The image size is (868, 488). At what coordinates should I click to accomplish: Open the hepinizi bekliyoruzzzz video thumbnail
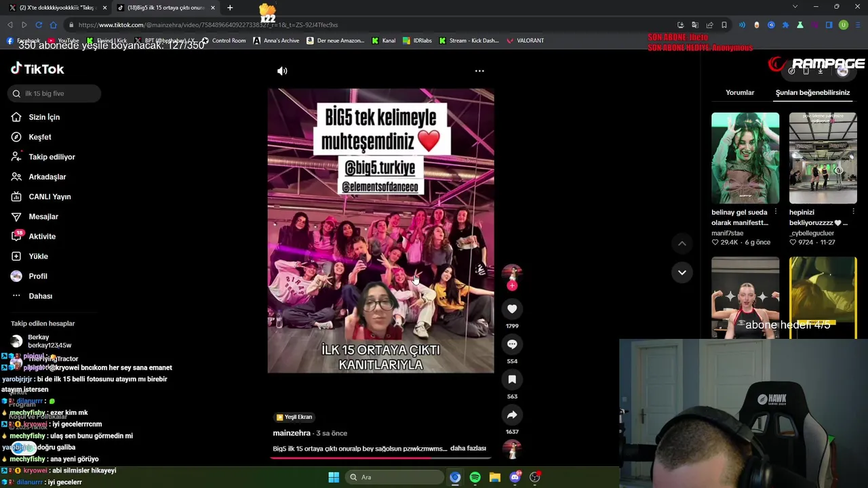tap(823, 158)
